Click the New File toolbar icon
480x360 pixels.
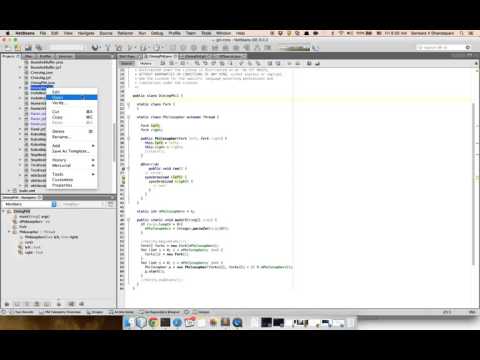[7, 48]
